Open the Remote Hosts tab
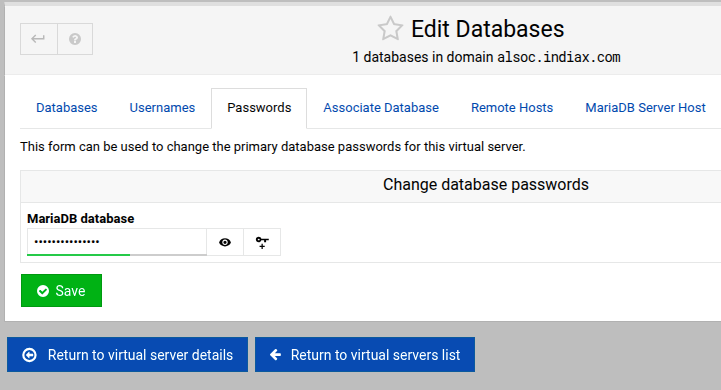Screen dimensions: 721x390 tap(512, 108)
